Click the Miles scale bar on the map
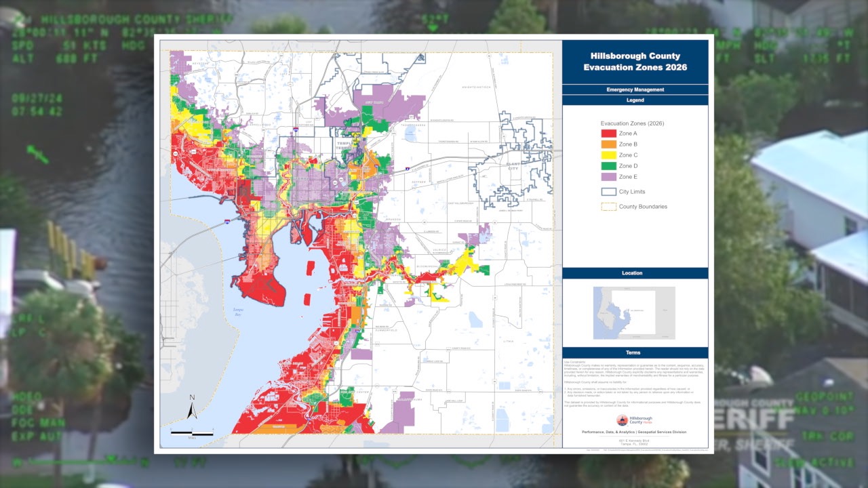Viewport: 868px width, 488px height. [192, 433]
